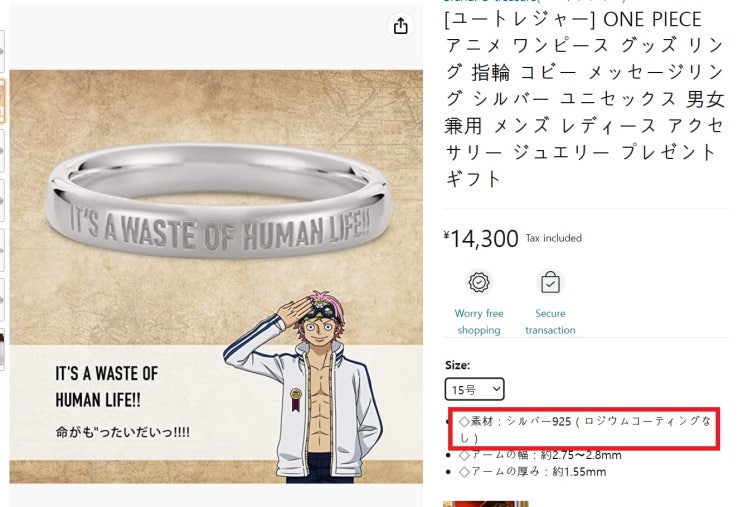Click the engraved silver ring in main image
The image size is (743, 507).
[218, 201]
